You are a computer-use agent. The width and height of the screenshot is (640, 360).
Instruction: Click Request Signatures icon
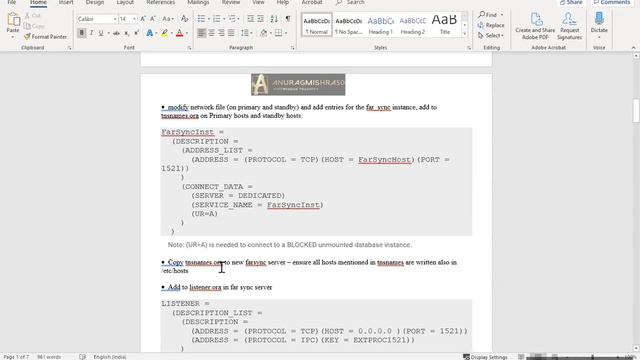coord(569,26)
